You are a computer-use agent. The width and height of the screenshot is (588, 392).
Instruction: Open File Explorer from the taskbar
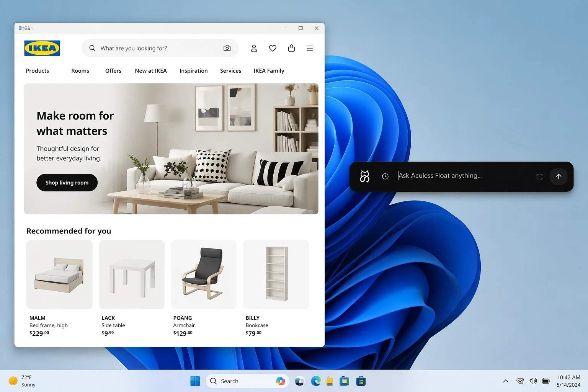click(330, 381)
